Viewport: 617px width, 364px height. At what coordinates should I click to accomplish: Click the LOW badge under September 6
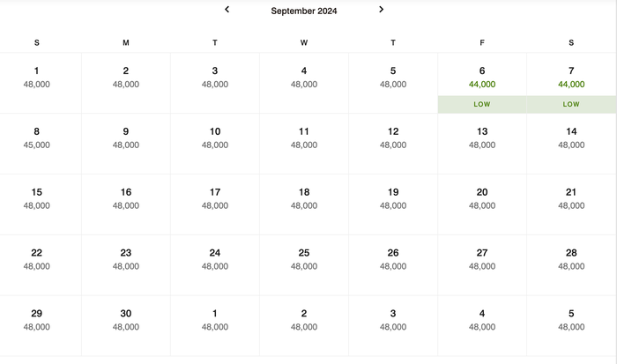(482, 104)
